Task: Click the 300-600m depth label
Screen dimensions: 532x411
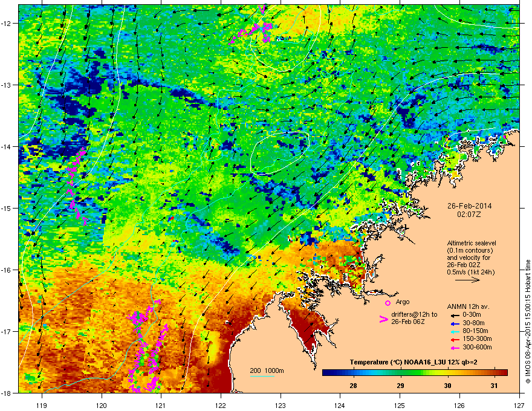Action: click(x=477, y=348)
